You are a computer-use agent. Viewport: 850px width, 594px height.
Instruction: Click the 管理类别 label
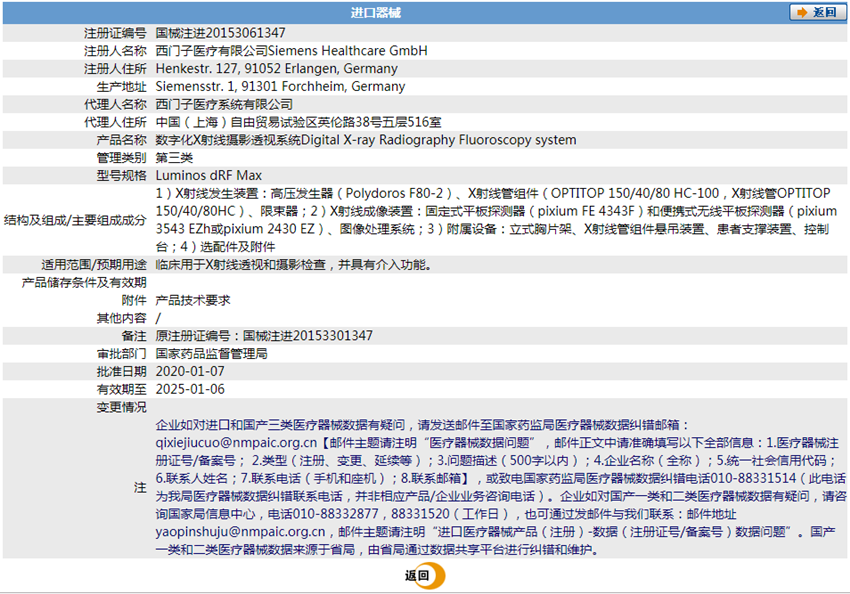click(121, 158)
